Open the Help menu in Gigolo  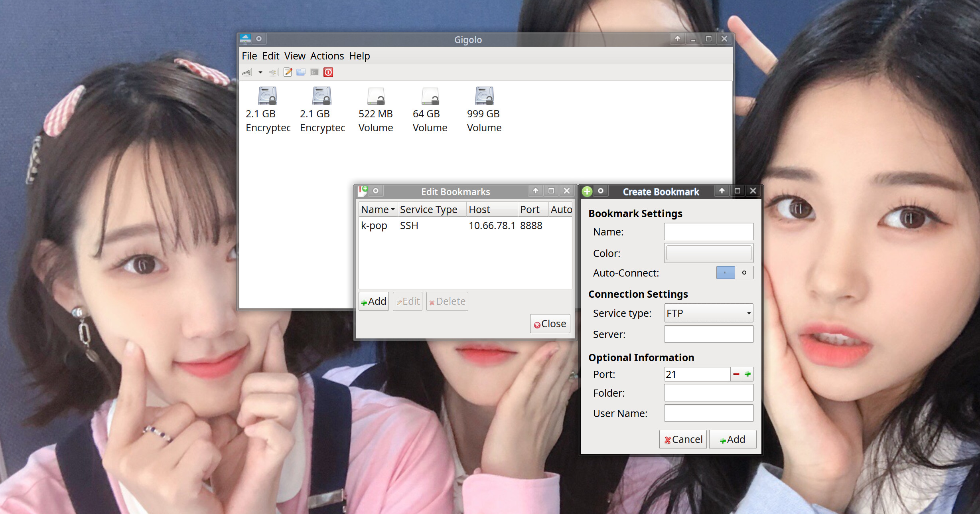(x=359, y=56)
